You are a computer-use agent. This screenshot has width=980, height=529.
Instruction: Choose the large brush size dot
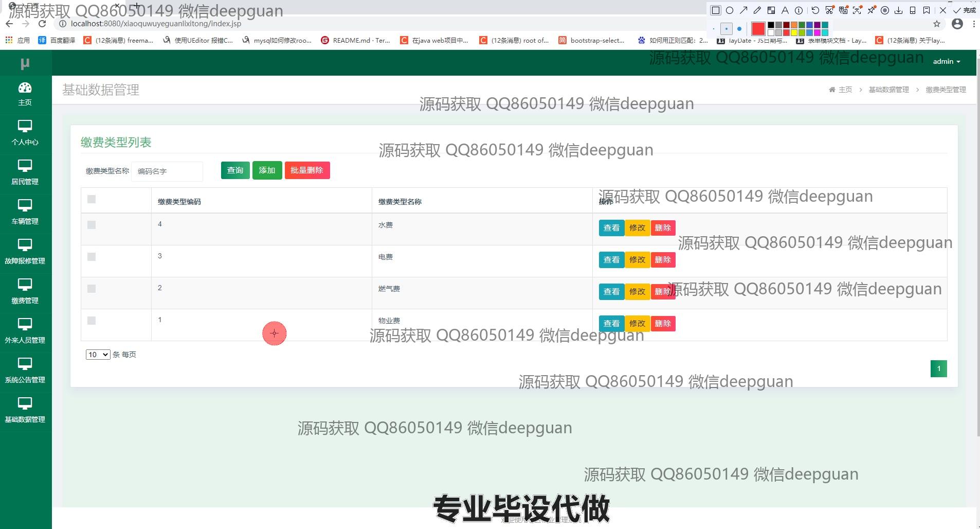pyautogui.click(x=739, y=29)
